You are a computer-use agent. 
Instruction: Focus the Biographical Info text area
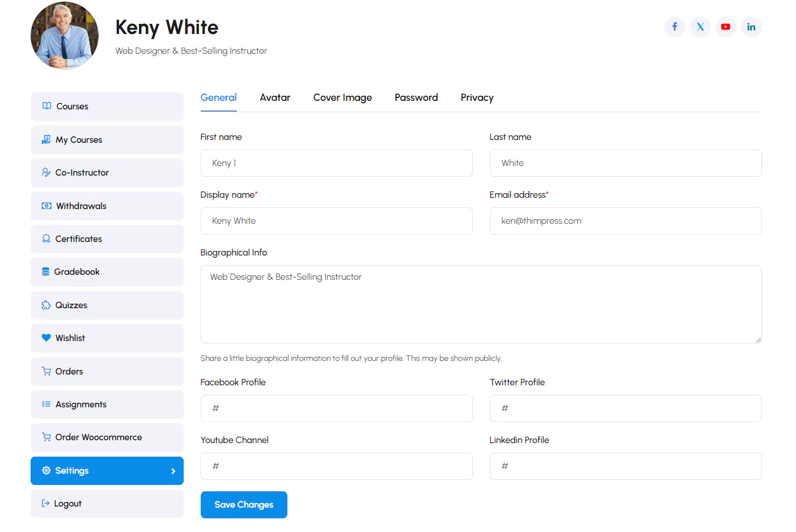tap(481, 304)
